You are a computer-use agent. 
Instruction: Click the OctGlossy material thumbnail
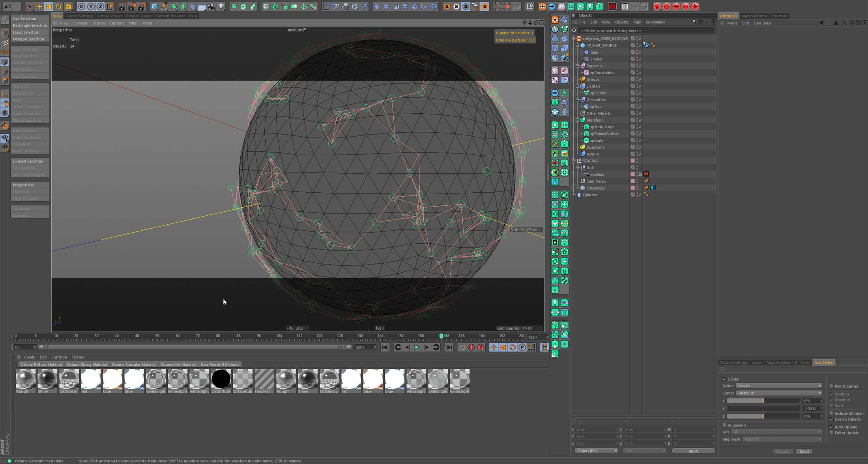[68, 379]
